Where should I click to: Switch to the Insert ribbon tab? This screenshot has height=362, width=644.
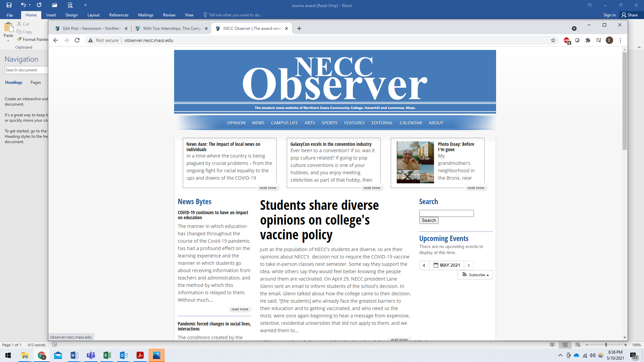click(x=51, y=15)
